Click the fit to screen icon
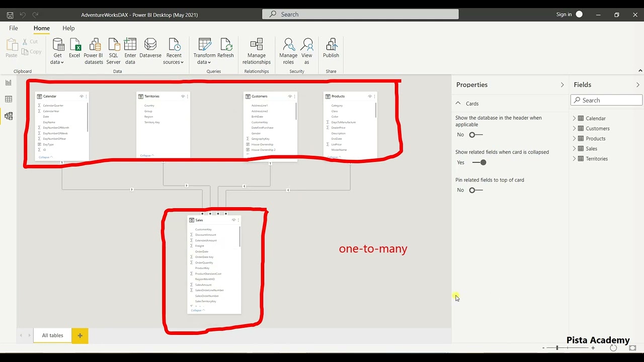The image size is (644, 362). [x=633, y=348]
